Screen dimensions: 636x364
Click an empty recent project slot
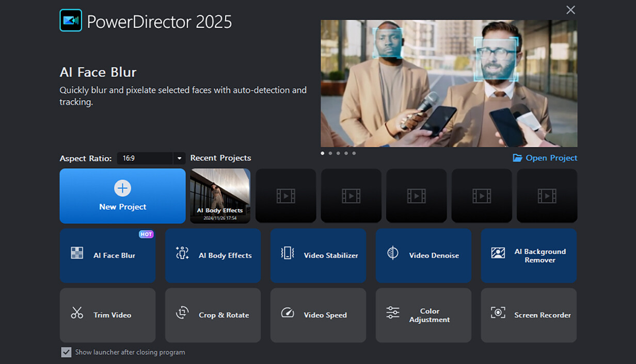(285, 195)
